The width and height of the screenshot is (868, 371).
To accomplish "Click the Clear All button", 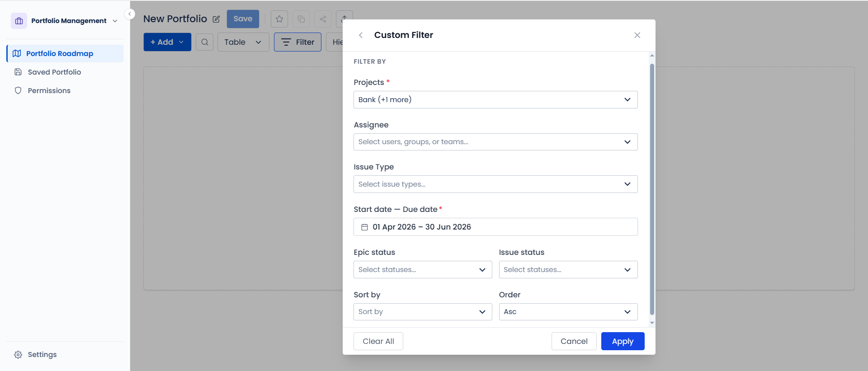I will tap(378, 341).
